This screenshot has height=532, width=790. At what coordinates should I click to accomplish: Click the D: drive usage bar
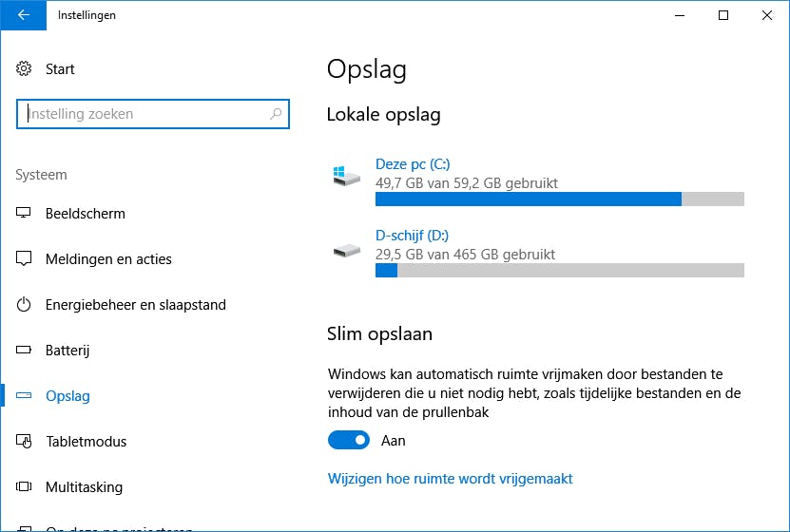coord(559,271)
